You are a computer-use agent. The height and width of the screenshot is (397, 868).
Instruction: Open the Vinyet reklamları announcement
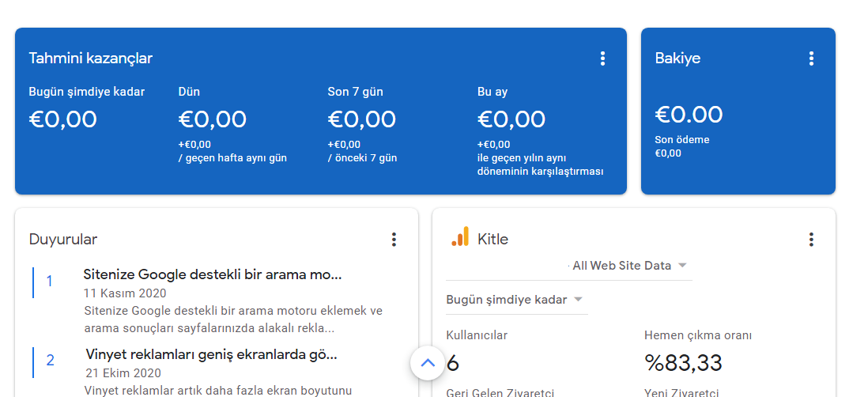(211, 354)
